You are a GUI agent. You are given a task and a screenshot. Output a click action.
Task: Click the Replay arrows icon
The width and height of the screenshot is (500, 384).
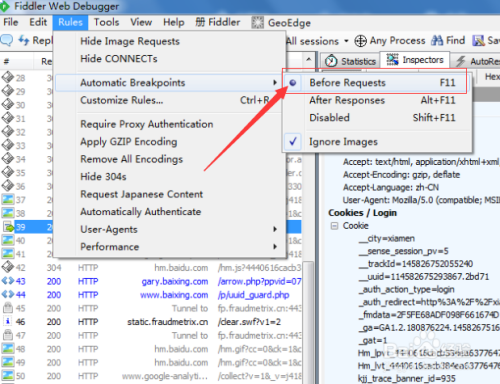click(x=24, y=40)
